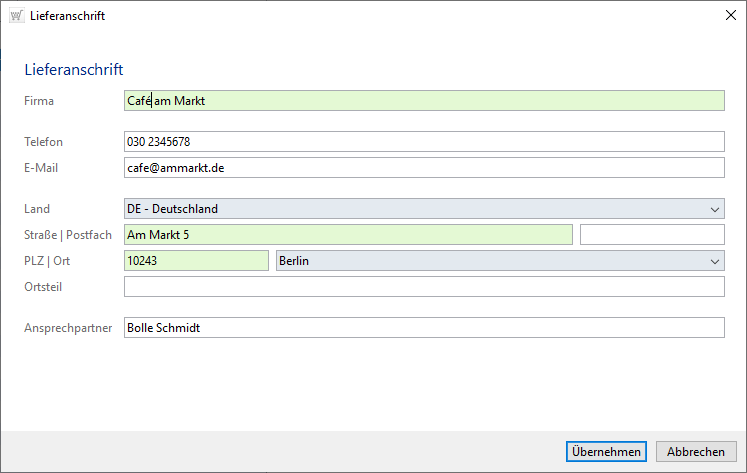The height and width of the screenshot is (473, 747).
Task: Focus the Firma field containing Cafe am Markt
Action: pos(423,100)
